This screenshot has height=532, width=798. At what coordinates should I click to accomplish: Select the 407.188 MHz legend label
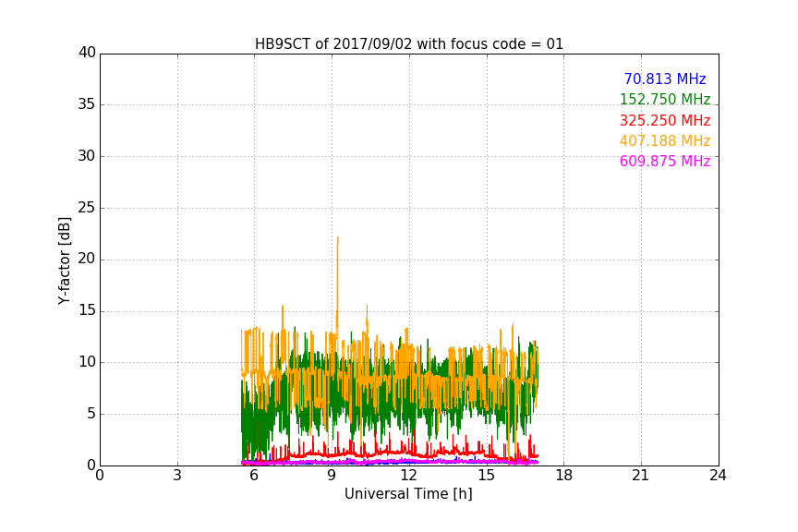665,140
